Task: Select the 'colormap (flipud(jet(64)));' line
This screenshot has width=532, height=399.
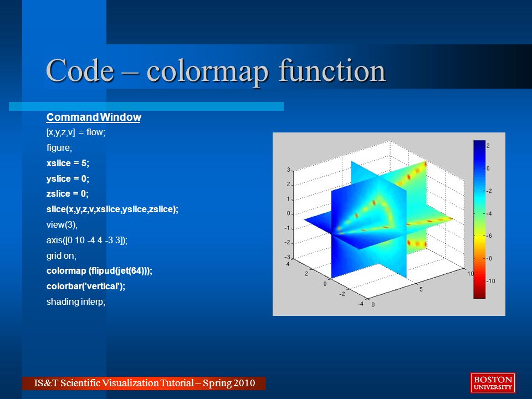Action: pyautogui.click(x=99, y=271)
